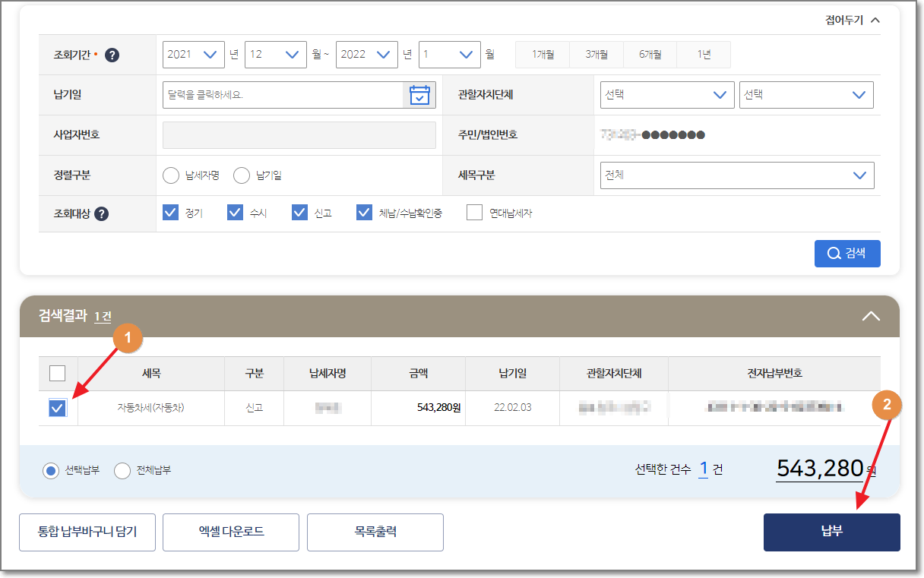This screenshot has width=924, height=578.
Task: Click the 엑셀 다운로드 button
Action: pos(230,532)
